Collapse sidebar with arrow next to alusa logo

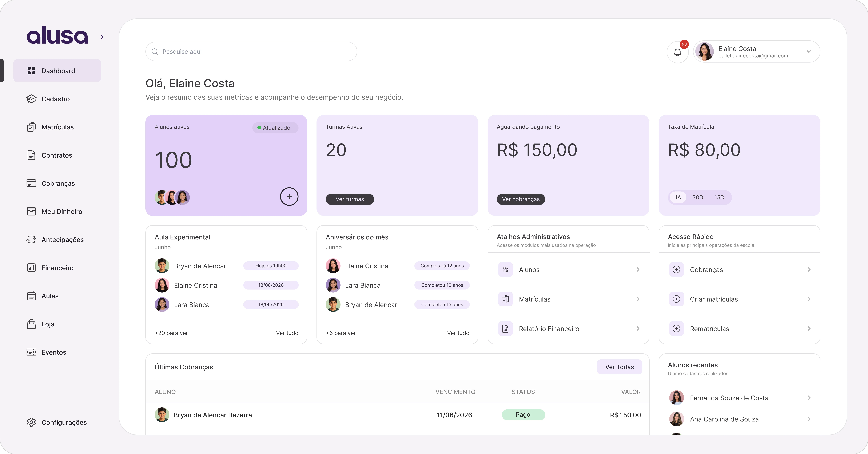[102, 37]
